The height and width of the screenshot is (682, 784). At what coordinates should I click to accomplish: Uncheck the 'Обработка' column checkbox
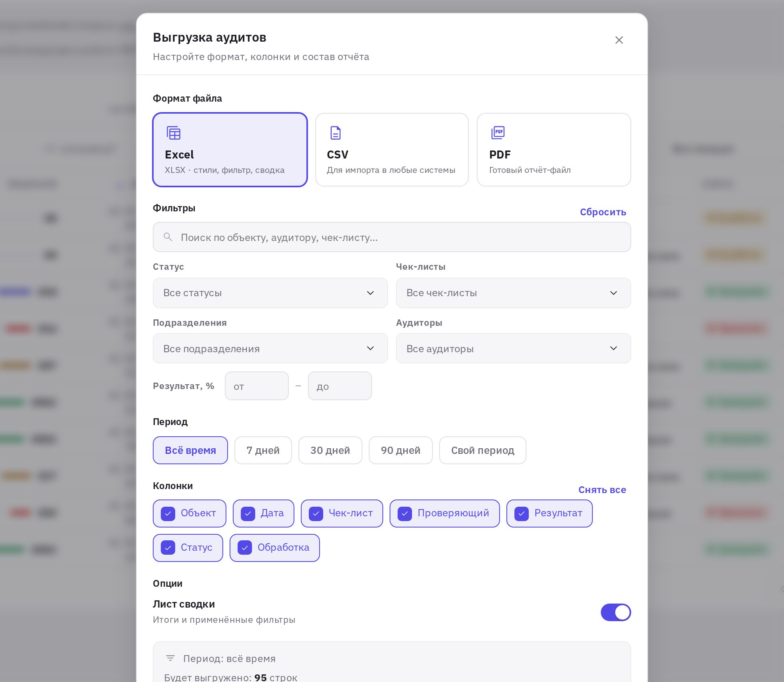coord(245,548)
